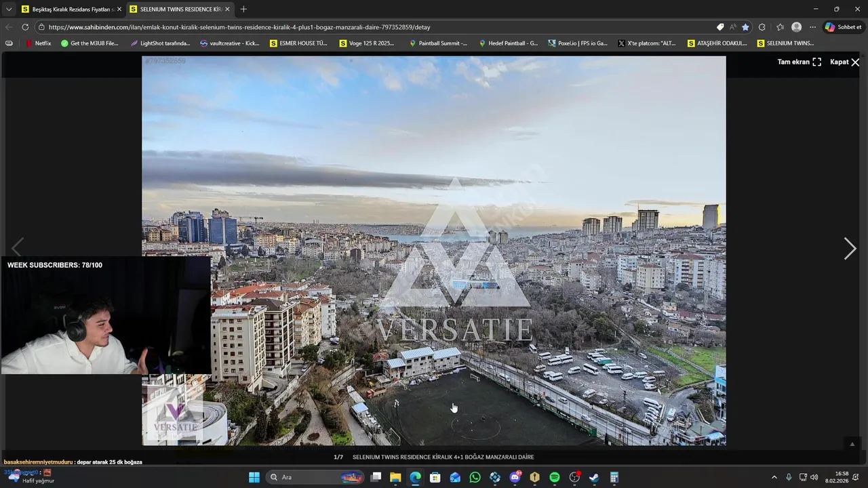Open WhatsApp from the taskbar
Viewport: 868px width, 488px height.
click(x=475, y=477)
